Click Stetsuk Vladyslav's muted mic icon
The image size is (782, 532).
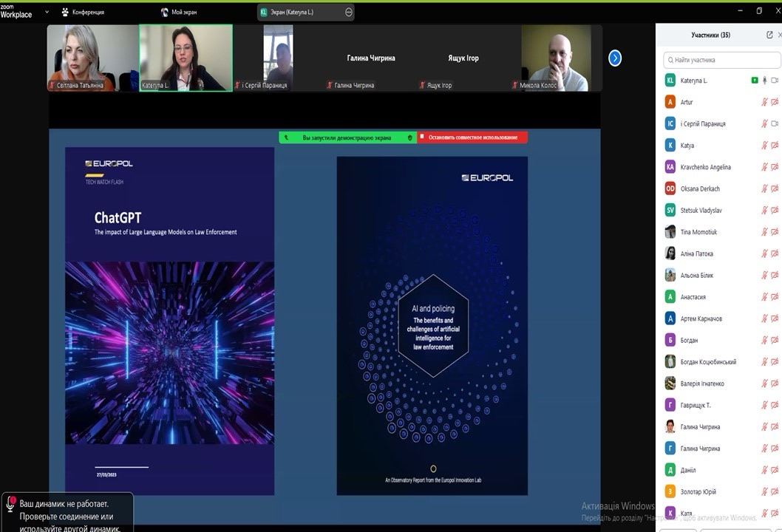tap(764, 211)
